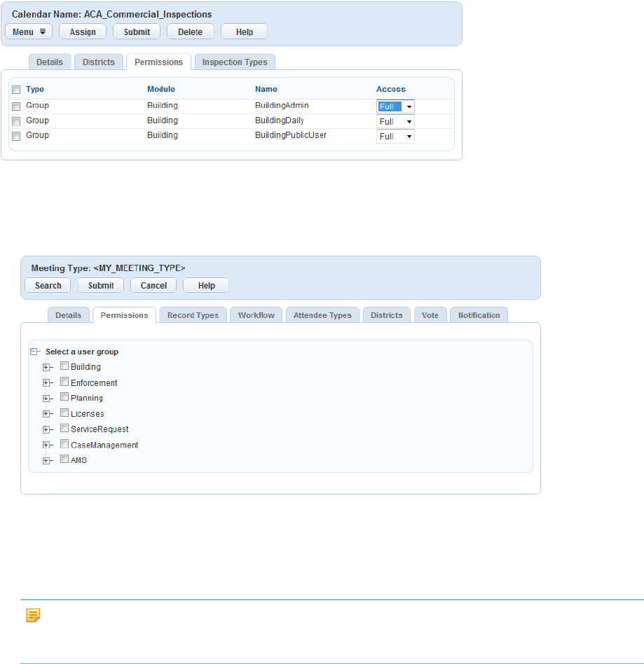The width and height of the screenshot is (644, 664).
Task: Click the Delete button
Action: click(190, 32)
